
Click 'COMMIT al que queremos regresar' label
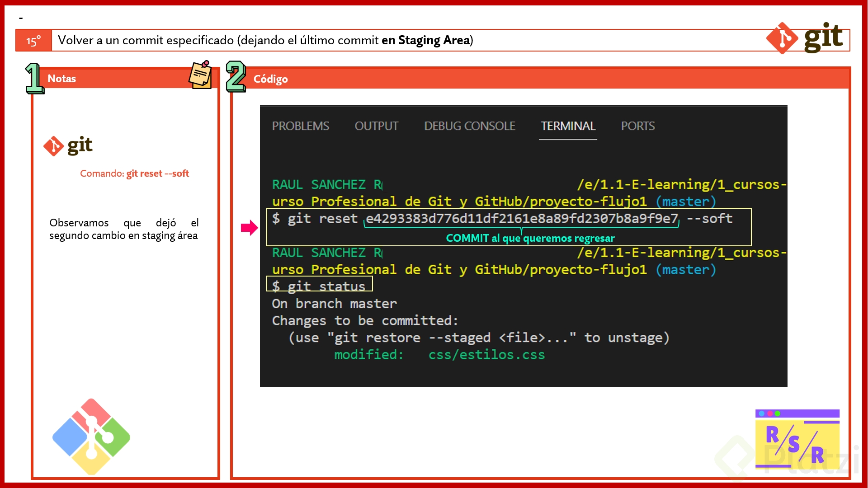[x=530, y=238]
